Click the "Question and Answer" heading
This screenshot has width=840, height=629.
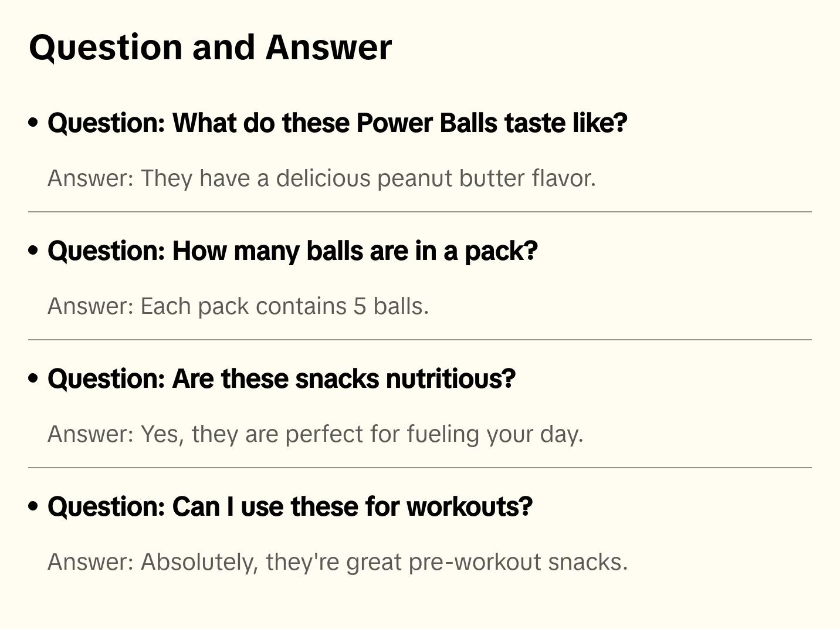pyautogui.click(x=211, y=48)
